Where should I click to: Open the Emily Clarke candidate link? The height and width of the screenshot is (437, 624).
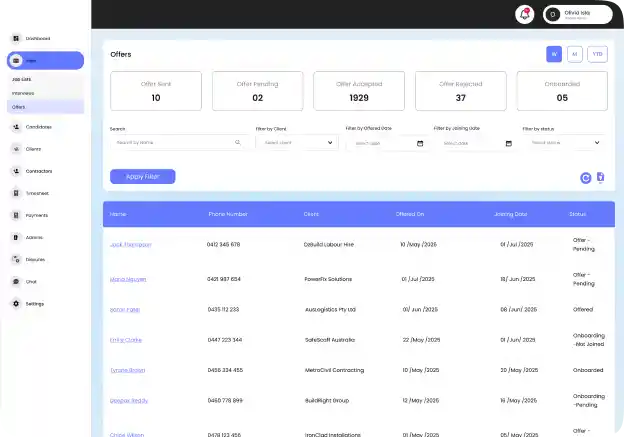[x=126, y=340]
